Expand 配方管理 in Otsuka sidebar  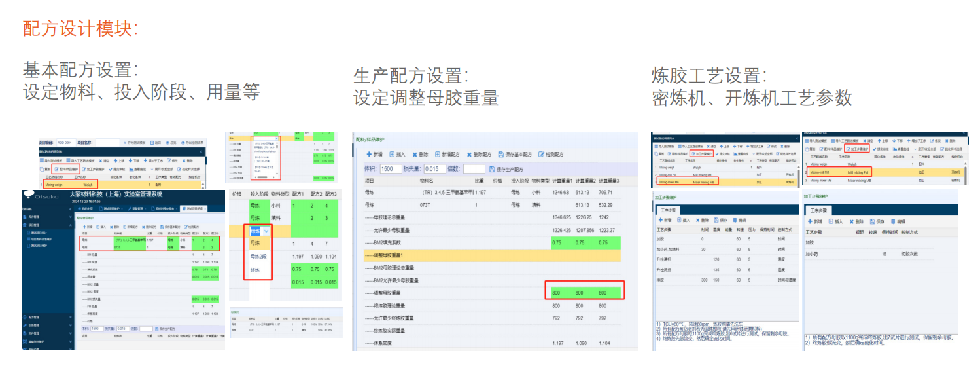[47, 317]
